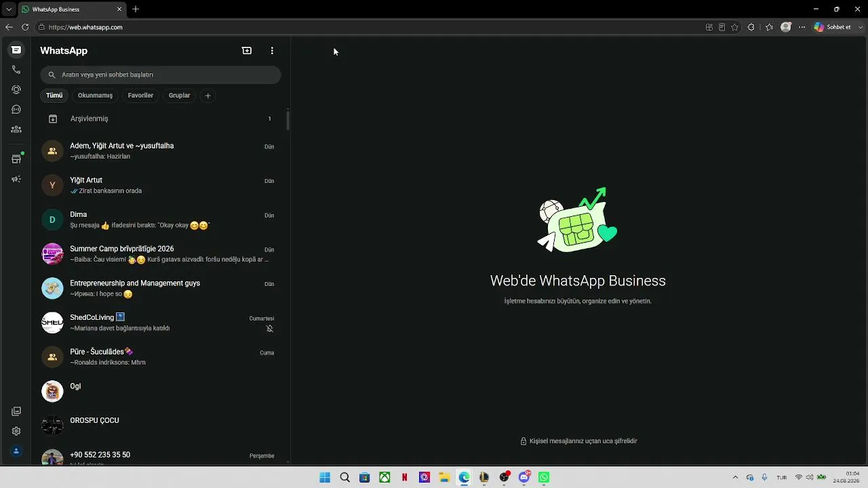
Task: Open the reading view icon in address bar
Action: pyautogui.click(x=722, y=27)
